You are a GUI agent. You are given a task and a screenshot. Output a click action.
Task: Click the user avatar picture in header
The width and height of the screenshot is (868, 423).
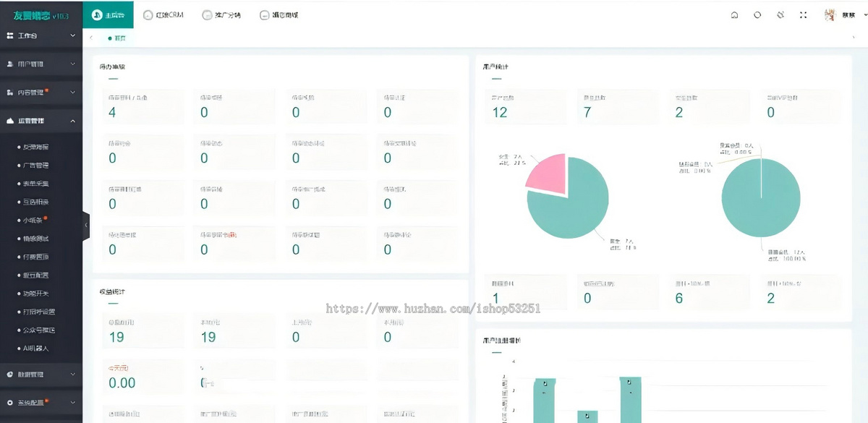click(x=830, y=14)
